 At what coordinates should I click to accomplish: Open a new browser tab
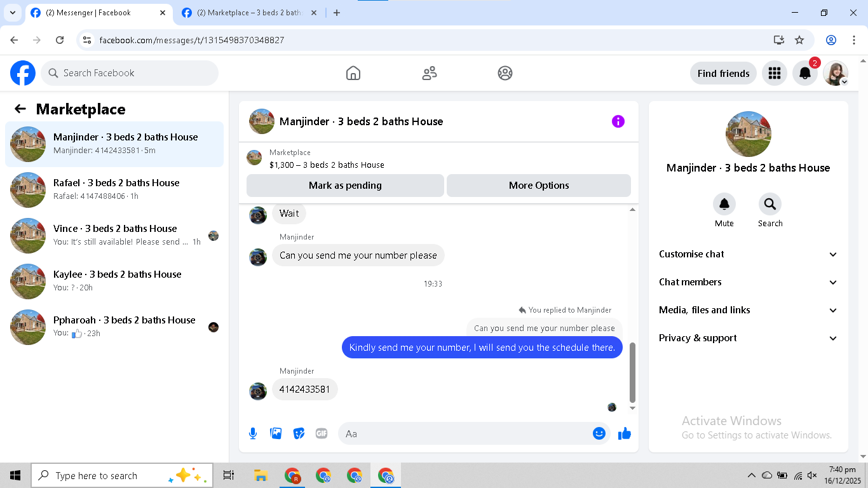337,13
